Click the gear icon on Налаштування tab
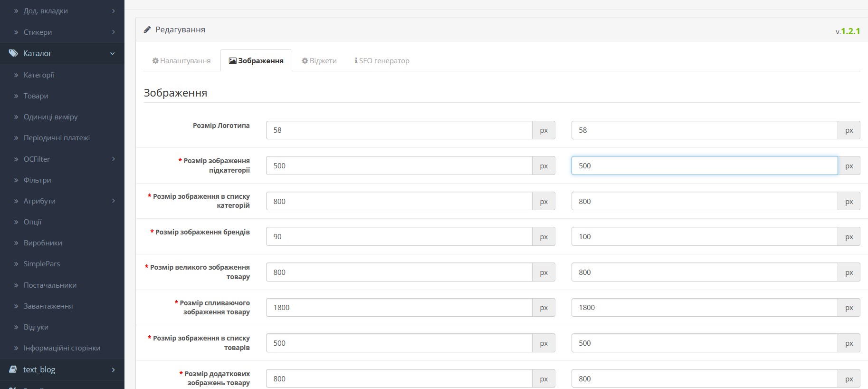The image size is (868, 389). (x=155, y=61)
